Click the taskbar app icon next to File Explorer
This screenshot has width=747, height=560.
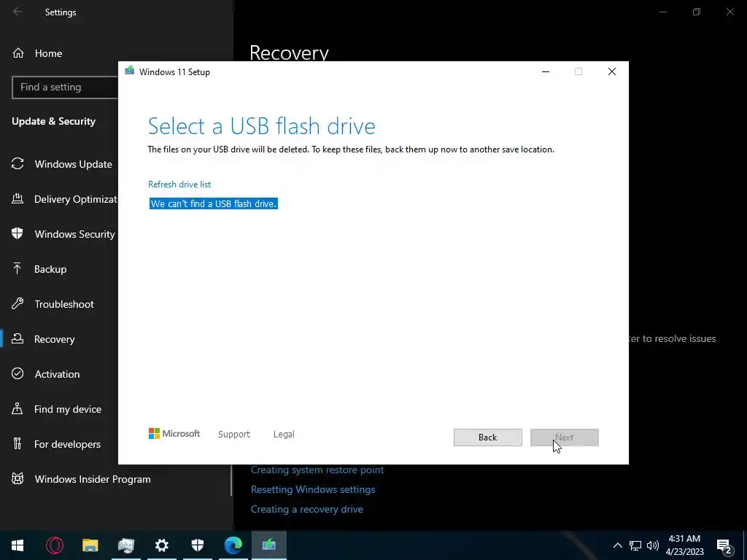[125, 545]
